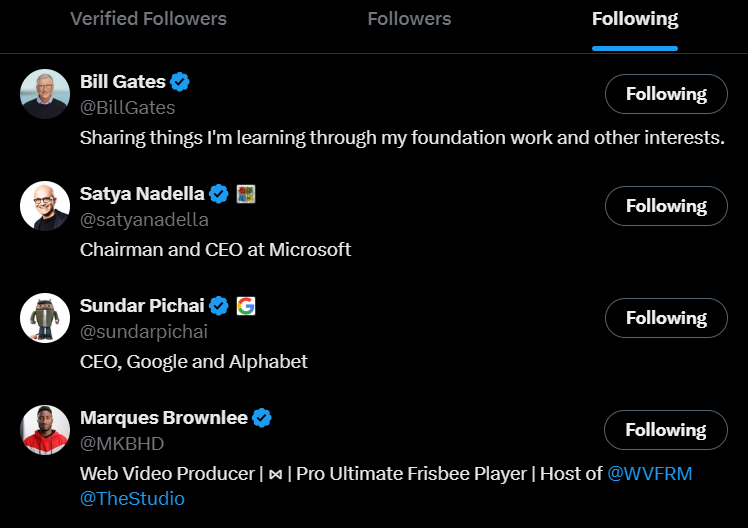Click Sundar Pichai's verified checkmark badge
Screen dimensions: 748x528
pos(219,306)
